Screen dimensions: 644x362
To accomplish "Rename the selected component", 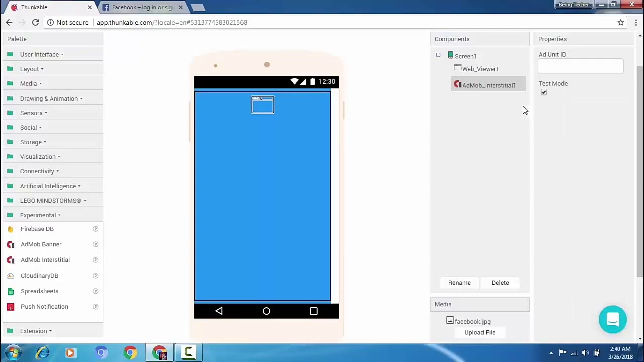I will (x=459, y=283).
